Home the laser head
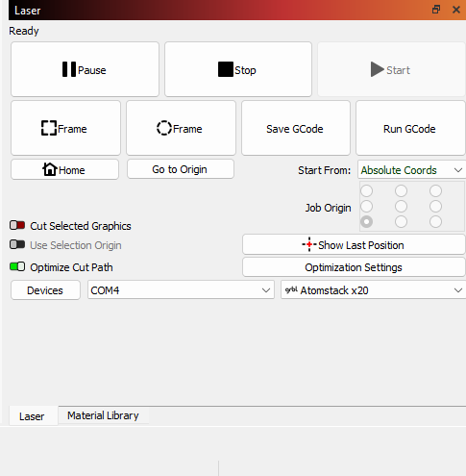The image size is (466, 476). (64, 169)
